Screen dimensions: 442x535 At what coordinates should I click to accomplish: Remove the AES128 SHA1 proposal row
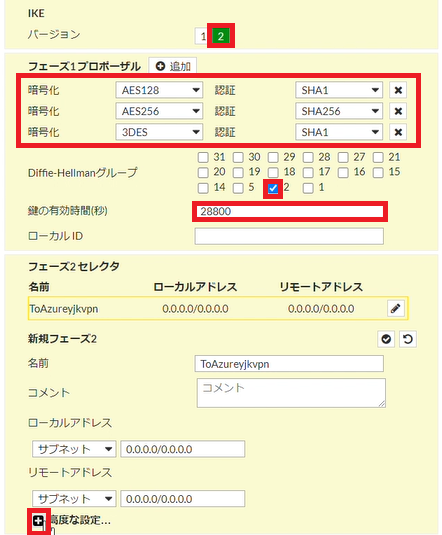click(x=398, y=90)
